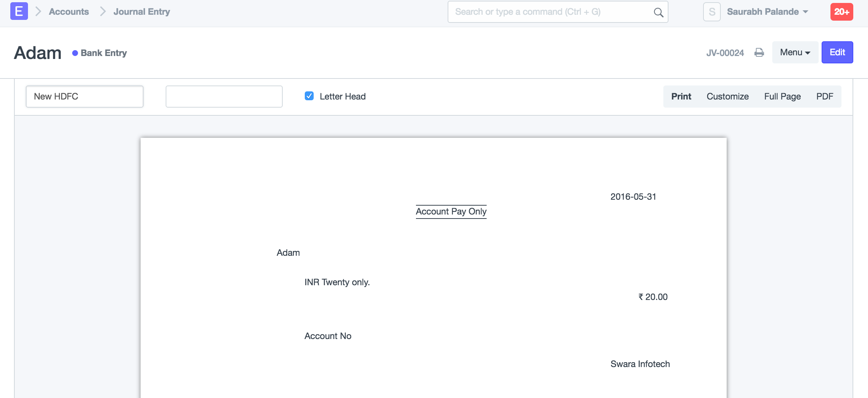
Task: Open the 20+ notifications badge
Action: (x=841, y=12)
